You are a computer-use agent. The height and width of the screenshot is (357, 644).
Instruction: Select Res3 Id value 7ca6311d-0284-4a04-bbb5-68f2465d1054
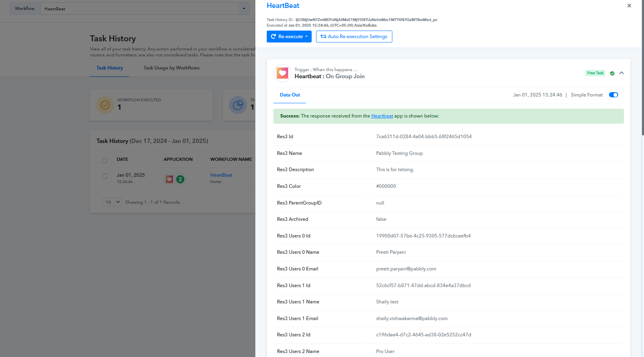pos(424,137)
